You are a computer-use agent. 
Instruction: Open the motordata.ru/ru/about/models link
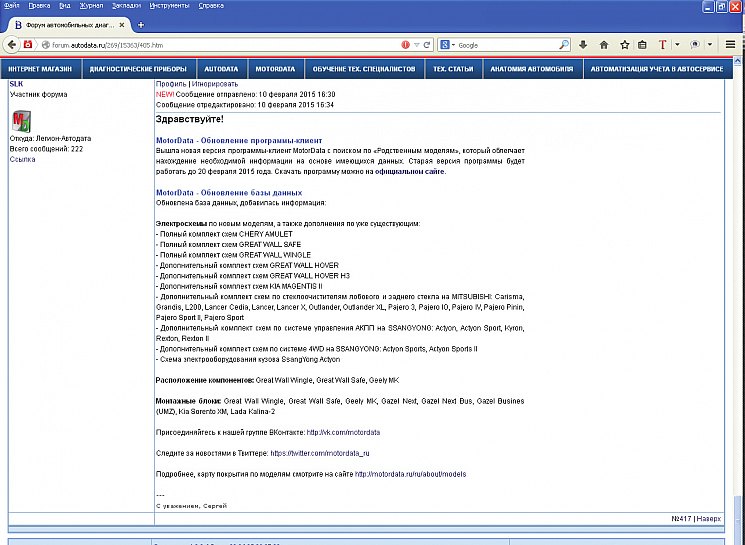pyautogui.click(x=411, y=474)
